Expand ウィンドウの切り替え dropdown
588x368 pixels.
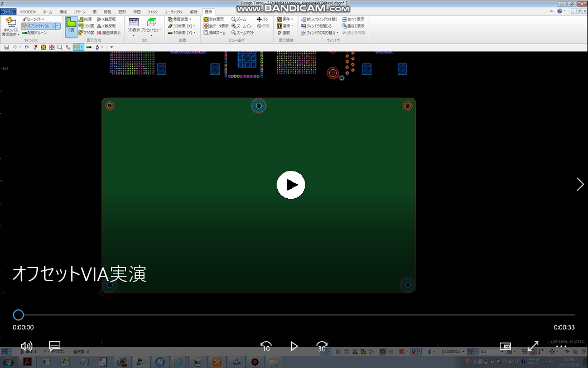point(337,33)
